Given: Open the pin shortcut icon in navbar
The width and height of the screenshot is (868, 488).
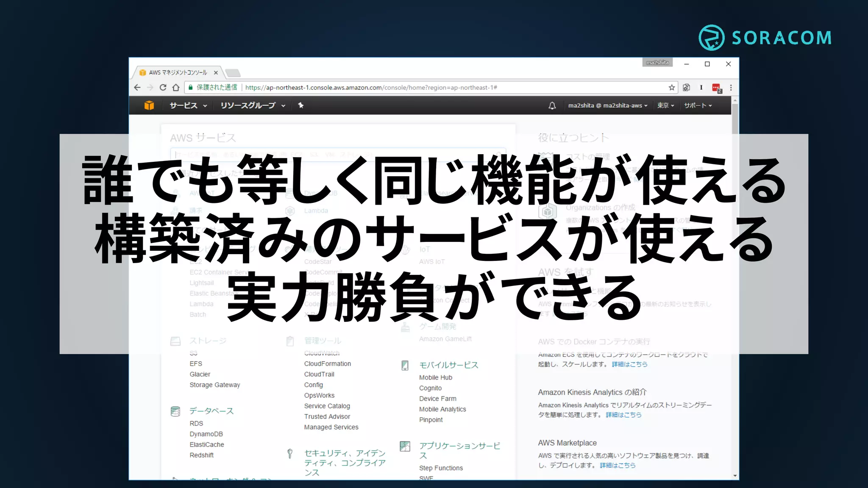Looking at the screenshot, I should pyautogui.click(x=301, y=105).
